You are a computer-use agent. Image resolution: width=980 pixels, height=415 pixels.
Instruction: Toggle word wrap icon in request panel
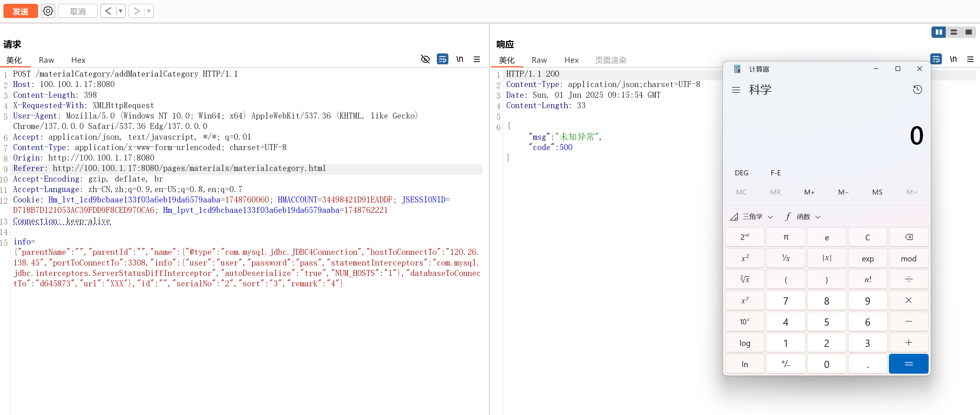tap(442, 59)
